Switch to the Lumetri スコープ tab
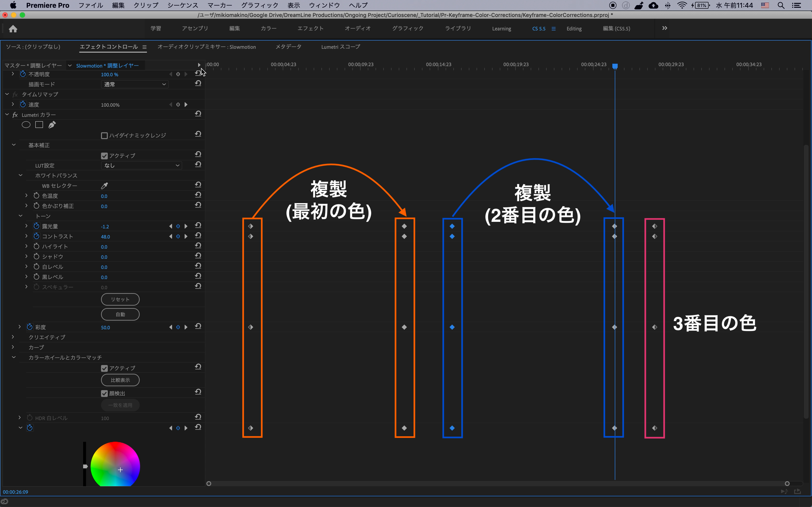The image size is (812, 507). tap(340, 47)
